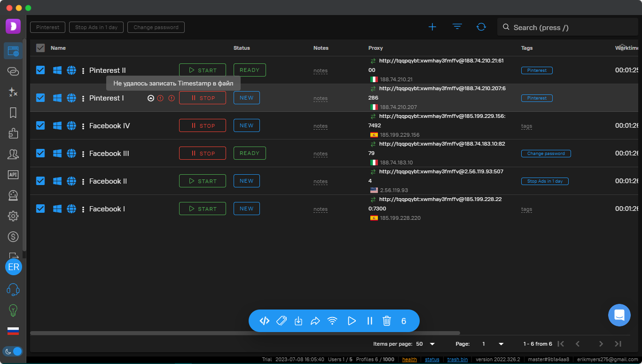Click the globe icon of Facebook III

(71, 153)
